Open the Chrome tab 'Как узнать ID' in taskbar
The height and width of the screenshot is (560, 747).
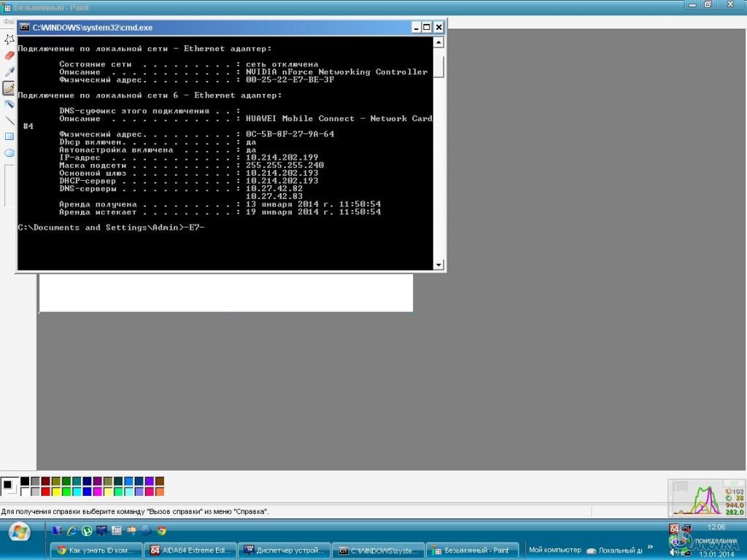point(95,551)
